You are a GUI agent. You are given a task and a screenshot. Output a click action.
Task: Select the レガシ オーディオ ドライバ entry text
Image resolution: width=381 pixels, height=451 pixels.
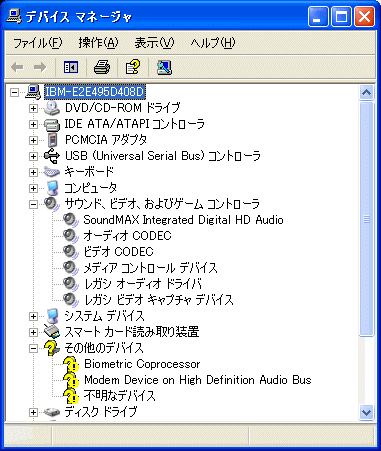(x=143, y=284)
